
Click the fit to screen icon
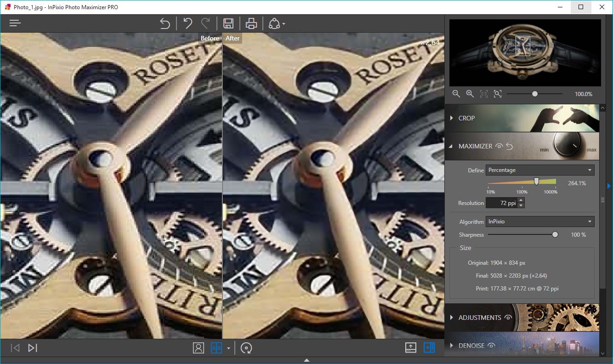[484, 94]
